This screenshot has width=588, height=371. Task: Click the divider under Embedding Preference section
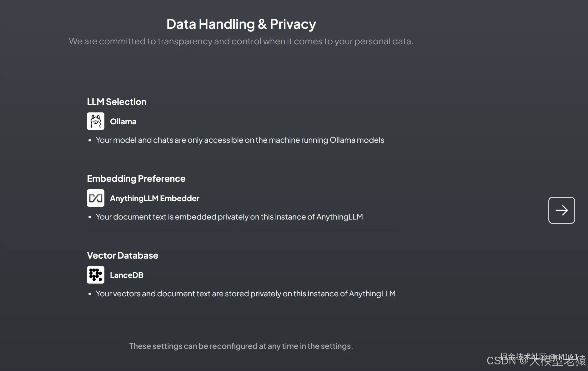(241, 231)
